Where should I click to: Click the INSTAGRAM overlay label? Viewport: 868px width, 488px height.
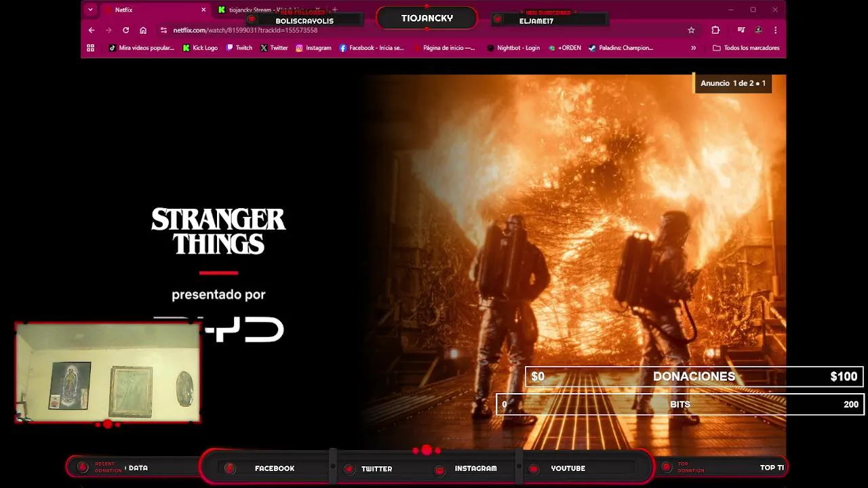pyautogui.click(x=475, y=468)
